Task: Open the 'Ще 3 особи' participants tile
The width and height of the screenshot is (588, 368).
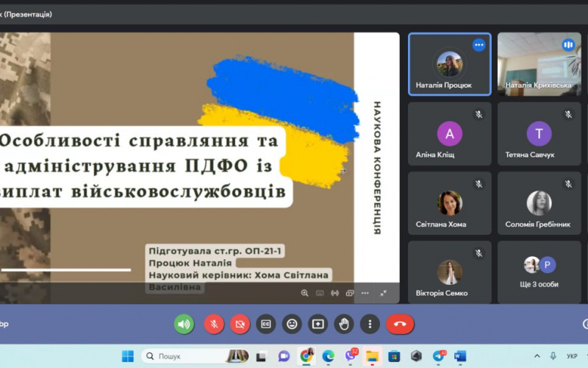Action: 539,272
